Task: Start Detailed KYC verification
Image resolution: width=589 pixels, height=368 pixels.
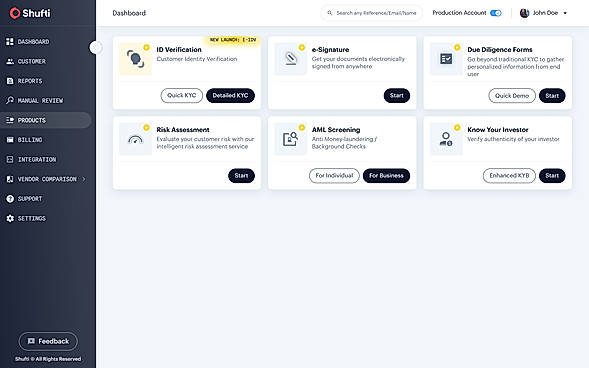Action: (230, 96)
